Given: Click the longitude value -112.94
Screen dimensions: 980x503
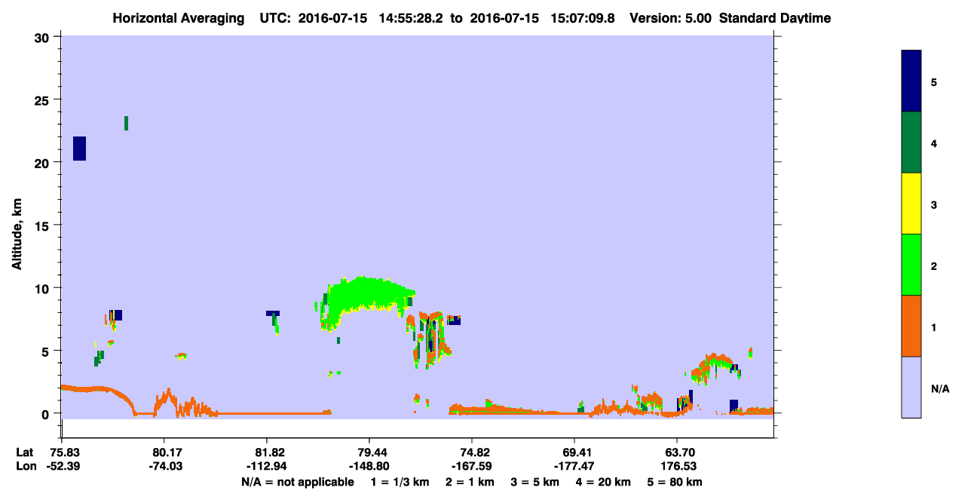Looking at the screenshot, I should (x=267, y=466).
